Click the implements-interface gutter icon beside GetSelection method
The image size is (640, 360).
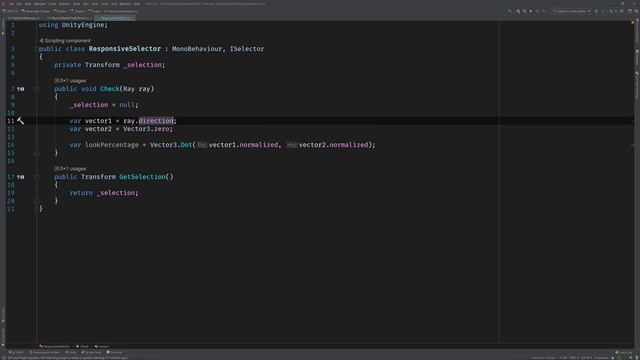pos(20,177)
